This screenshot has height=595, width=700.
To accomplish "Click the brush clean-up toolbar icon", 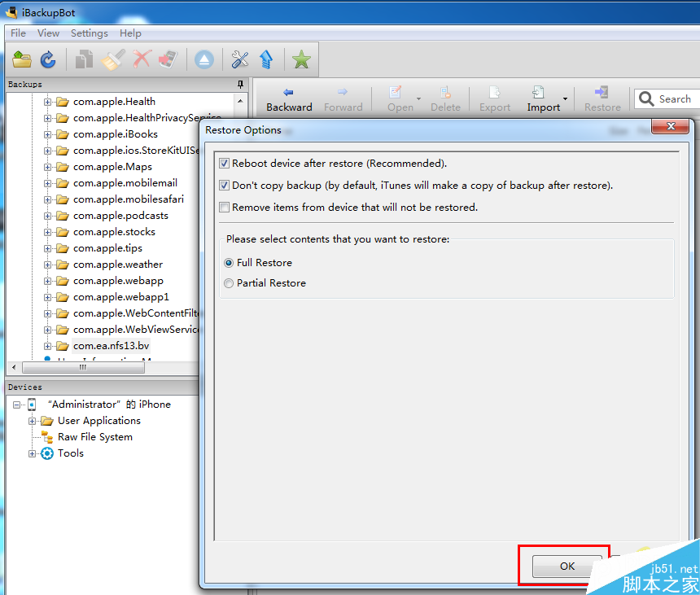I will (x=112, y=59).
